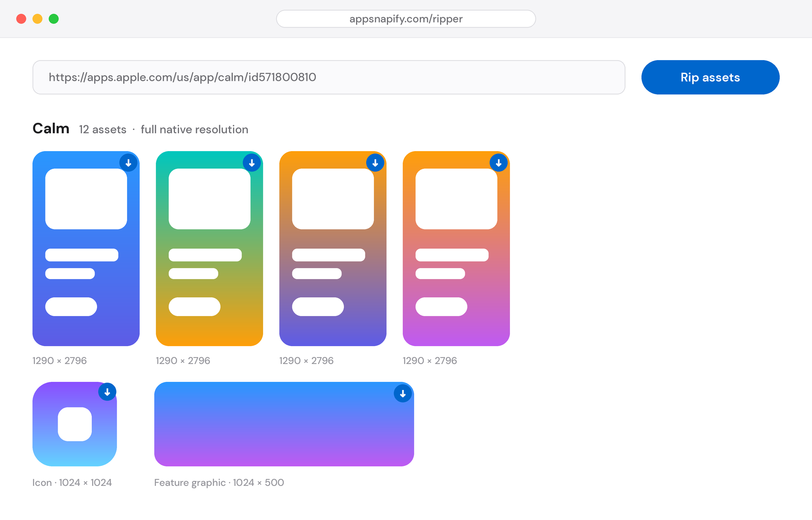Click the Calm app title

pos(51,128)
